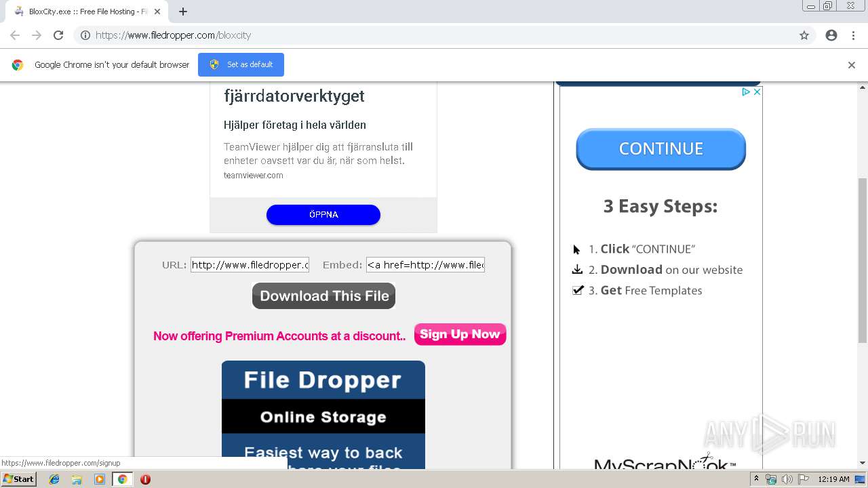Click the ÖPPNA ad button
Image resolution: width=868 pixels, height=488 pixels.
(x=323, y=214)
